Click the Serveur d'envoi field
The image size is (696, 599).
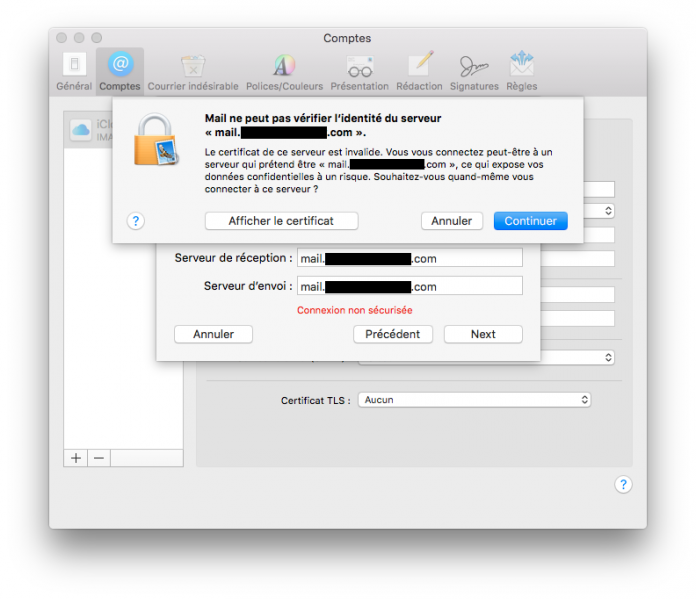pyautogui.click(x=410, y=286)
